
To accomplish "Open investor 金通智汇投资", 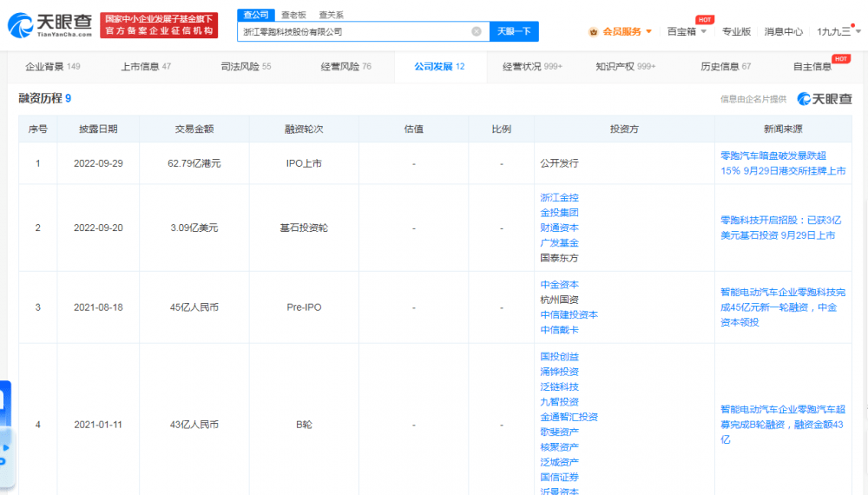I will coord(569,416).
